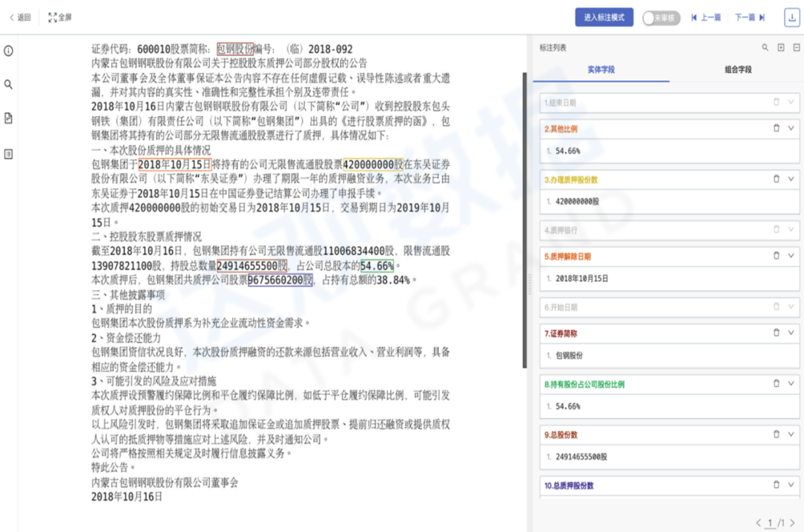Select highlighted 420000000股 in document
This screenshot has width=804, height=532.
(x=373, y=164)
